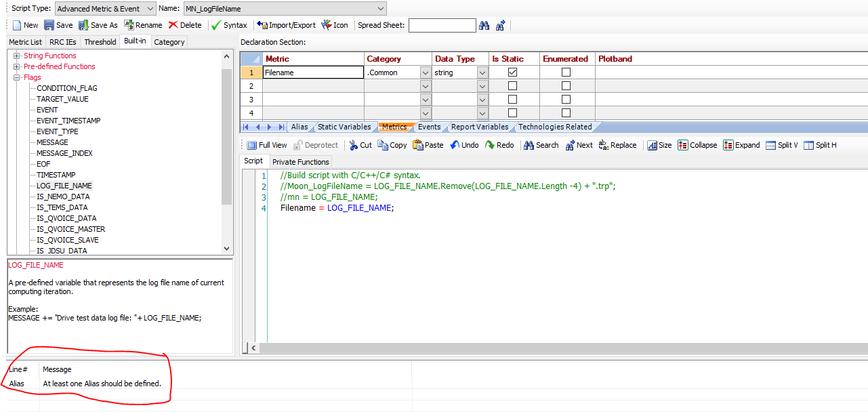Click Full View in the editor toolbar
The width and height of the screenshot is (868, 412).
point(267,144)
